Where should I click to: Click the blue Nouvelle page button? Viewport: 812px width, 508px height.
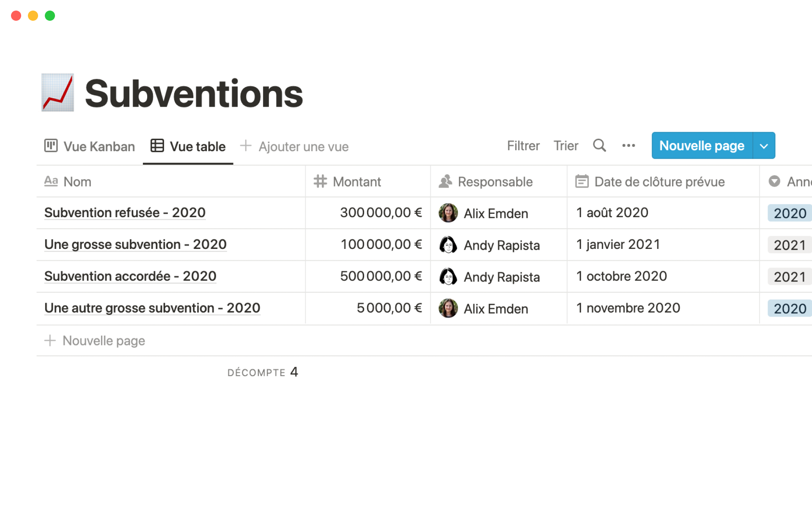coord(702,146)
